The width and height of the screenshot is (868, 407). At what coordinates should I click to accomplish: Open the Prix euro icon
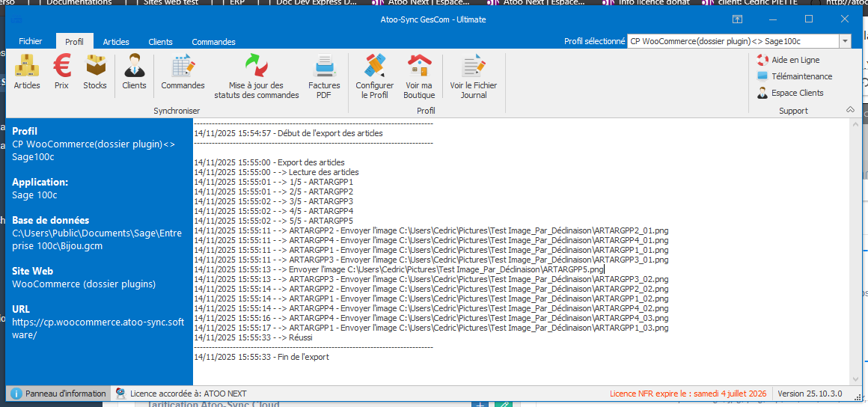[x=61, y=72]
